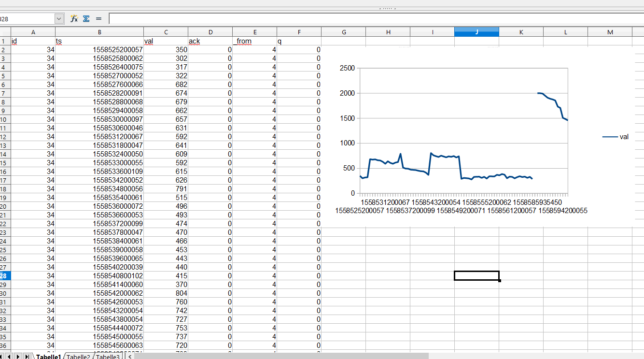Viewport: 644px width, 359px height.
Task: Click timestamp cell 1558533600109
Action: tap(99, 172)
